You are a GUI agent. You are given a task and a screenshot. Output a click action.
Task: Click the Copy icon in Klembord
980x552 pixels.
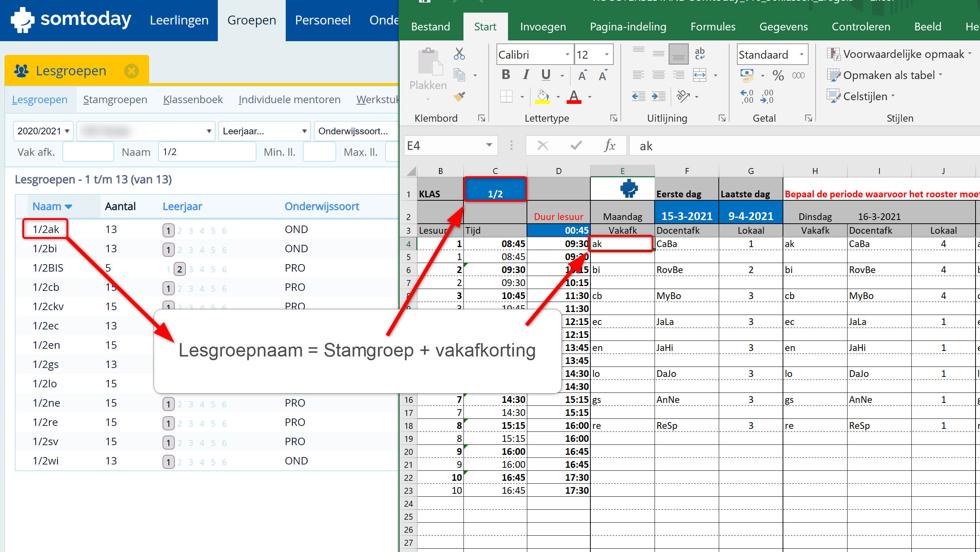point(459,75)
